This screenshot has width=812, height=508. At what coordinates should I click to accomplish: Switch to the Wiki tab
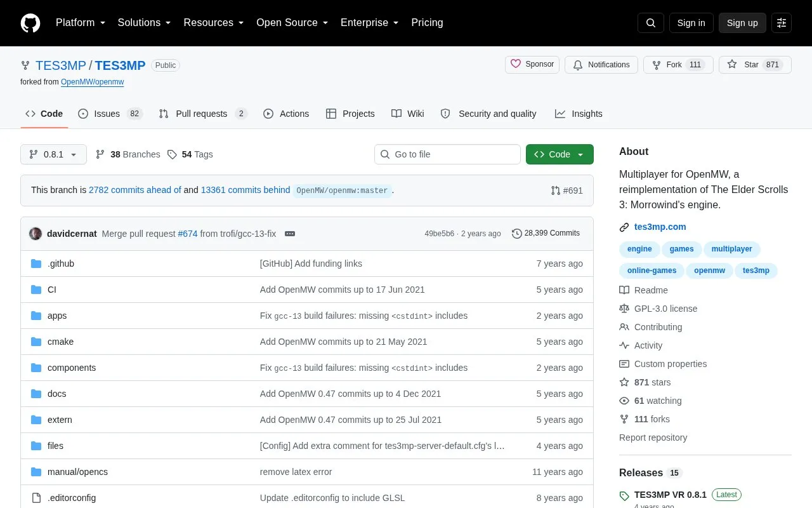click(407, 114)
